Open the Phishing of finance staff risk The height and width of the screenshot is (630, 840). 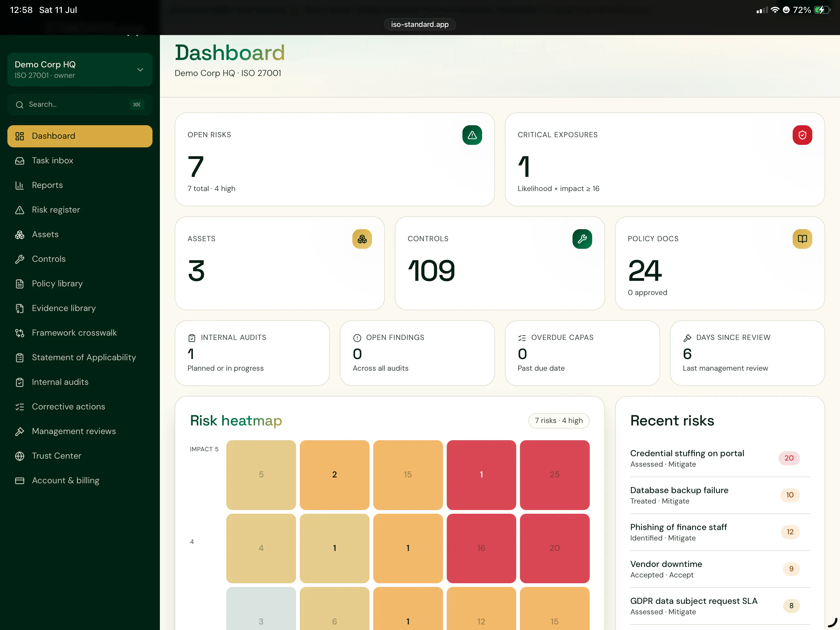719,532
